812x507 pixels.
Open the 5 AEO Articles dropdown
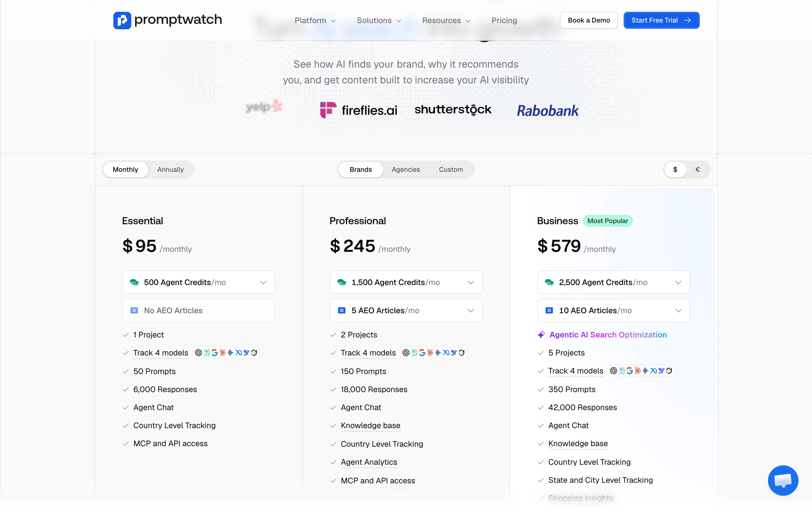(406, 310)
